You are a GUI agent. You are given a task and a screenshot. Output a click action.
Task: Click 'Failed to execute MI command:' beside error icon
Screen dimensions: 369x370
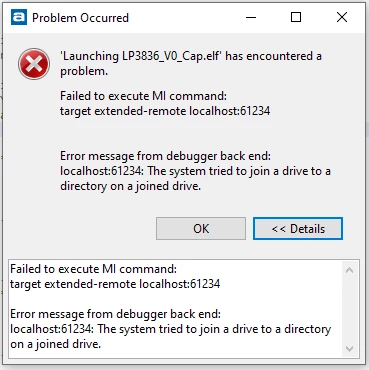[x=143, y=96]
